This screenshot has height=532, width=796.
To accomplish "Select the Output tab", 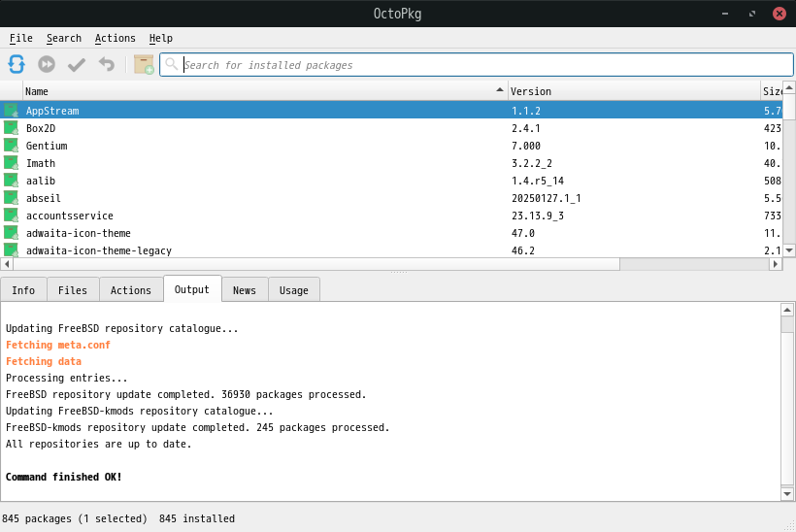I will click(192, 289).
